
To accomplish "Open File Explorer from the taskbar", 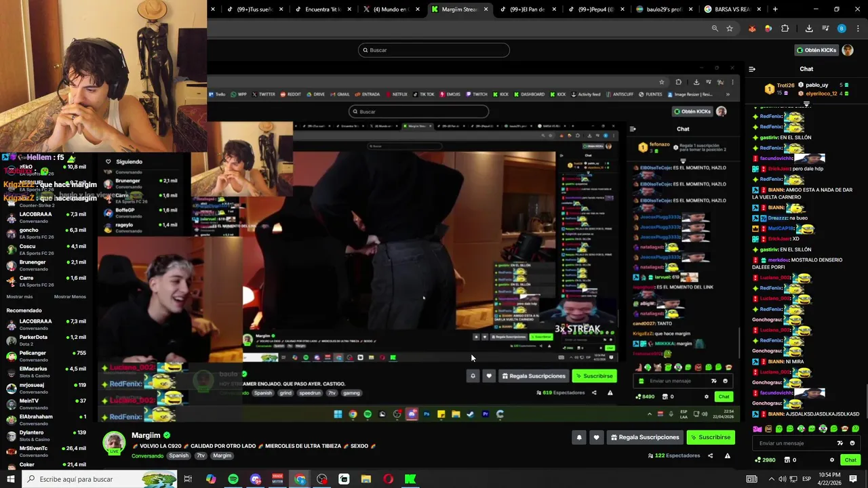I will click(366, 479).
